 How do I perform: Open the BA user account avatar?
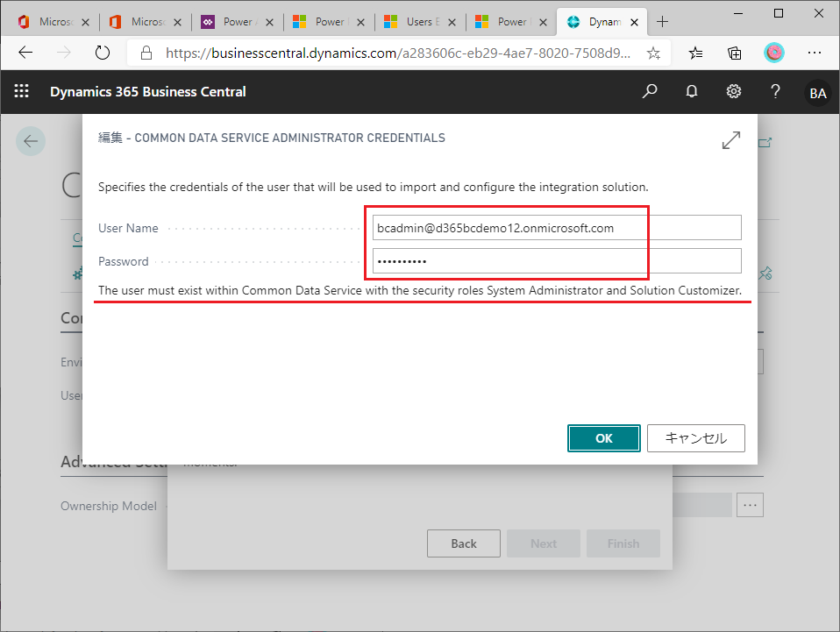(817, 93)
